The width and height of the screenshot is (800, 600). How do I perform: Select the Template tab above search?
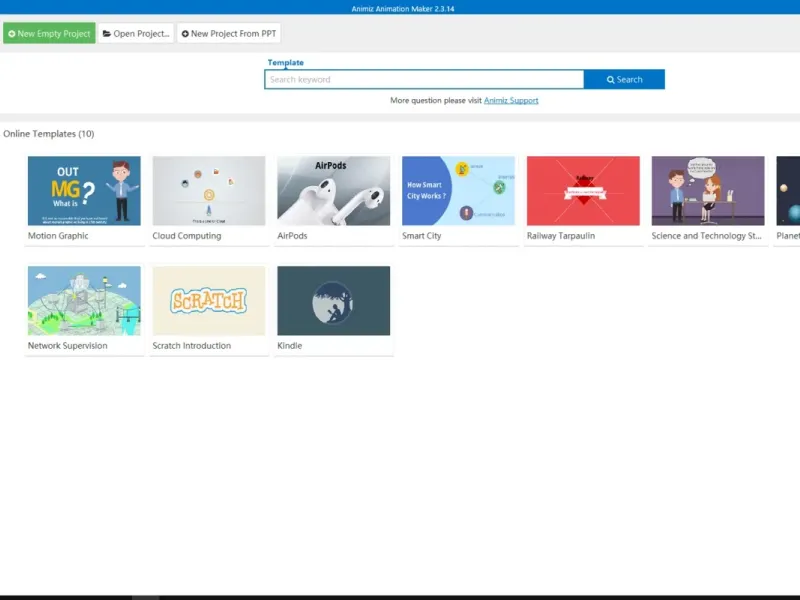tap(285, 62)
